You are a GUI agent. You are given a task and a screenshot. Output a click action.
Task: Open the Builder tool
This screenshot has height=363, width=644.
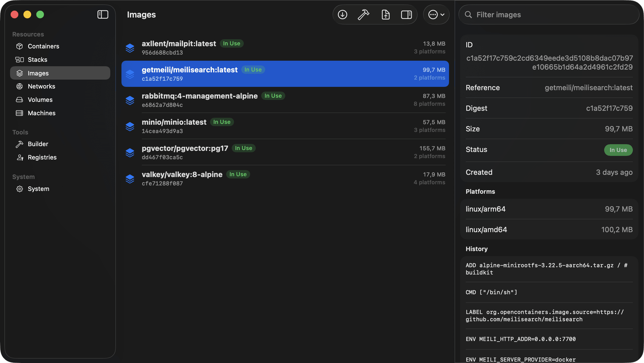tap(60, 144)
